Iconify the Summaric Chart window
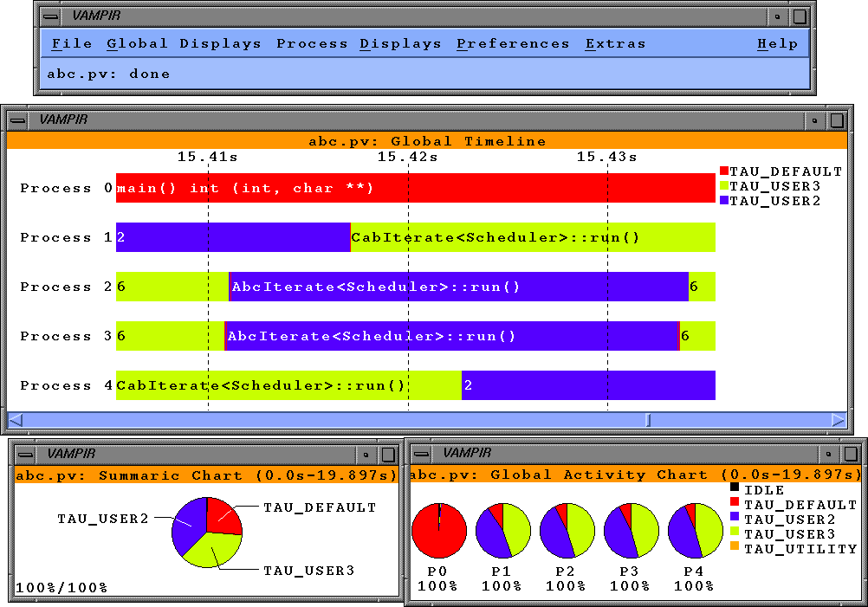868x607 pixels. (x=366, y=455)
